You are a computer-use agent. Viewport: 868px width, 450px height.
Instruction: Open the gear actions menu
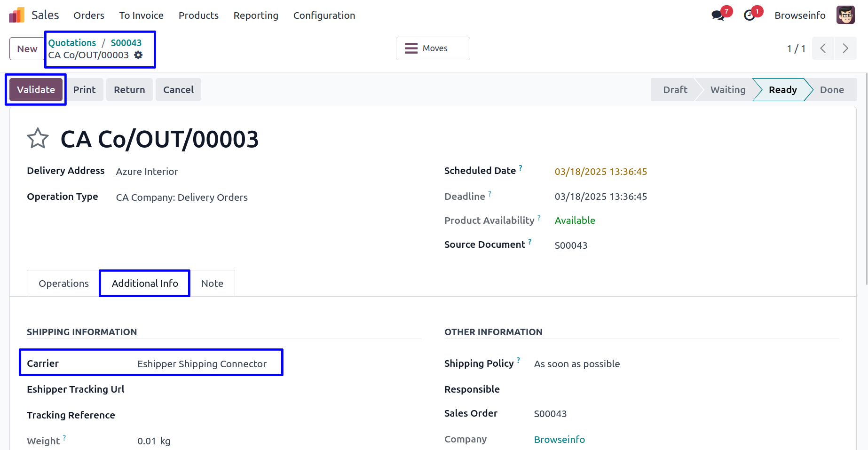(138, 55)
